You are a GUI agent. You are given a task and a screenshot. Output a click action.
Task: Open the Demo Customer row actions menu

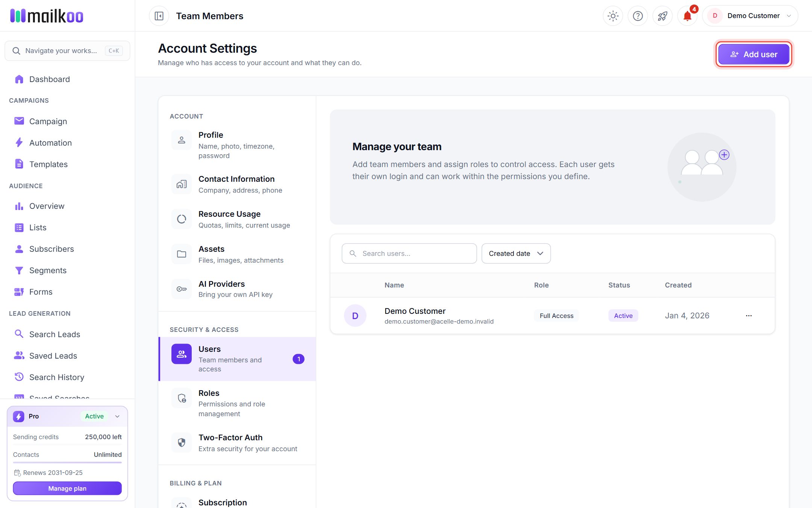tap(749, 316)
